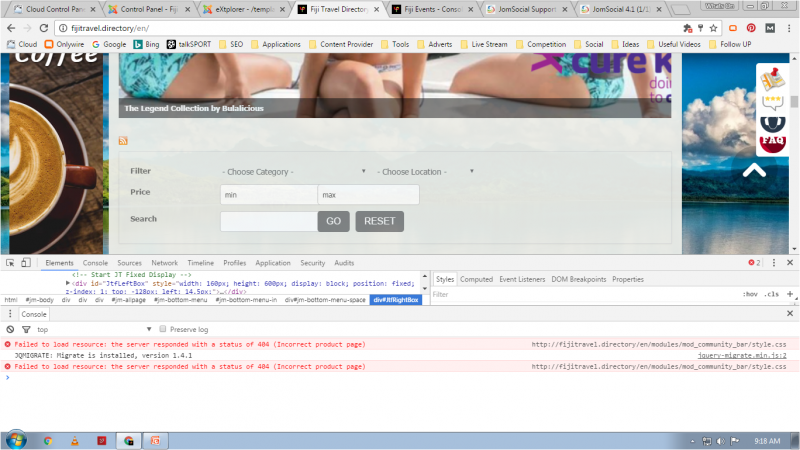Open the Event Listeners tab
Viewport: 800px width, 450px height.
[522, 279]
